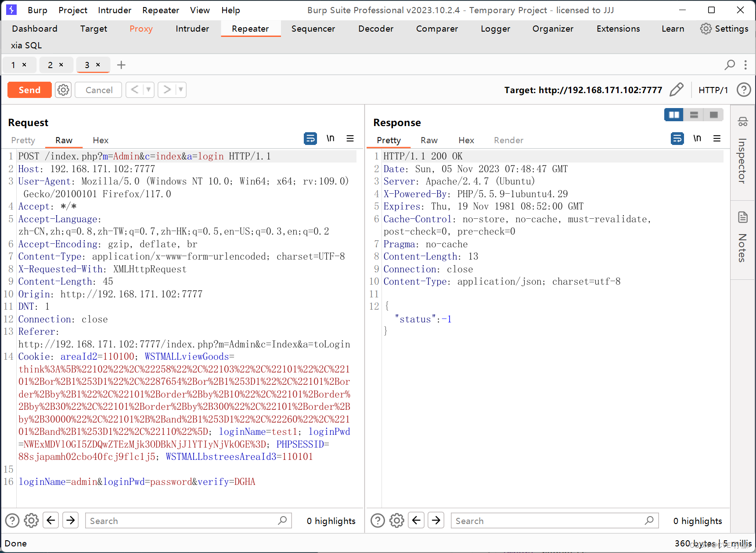Open the Help menu
Screen dimensions: 756x553
click(x=230, y=10)
